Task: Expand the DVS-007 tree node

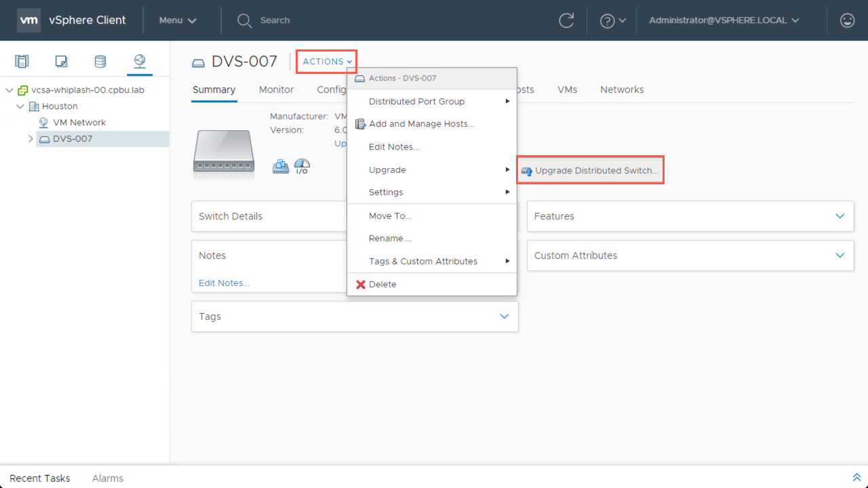Action: point(31,139)
